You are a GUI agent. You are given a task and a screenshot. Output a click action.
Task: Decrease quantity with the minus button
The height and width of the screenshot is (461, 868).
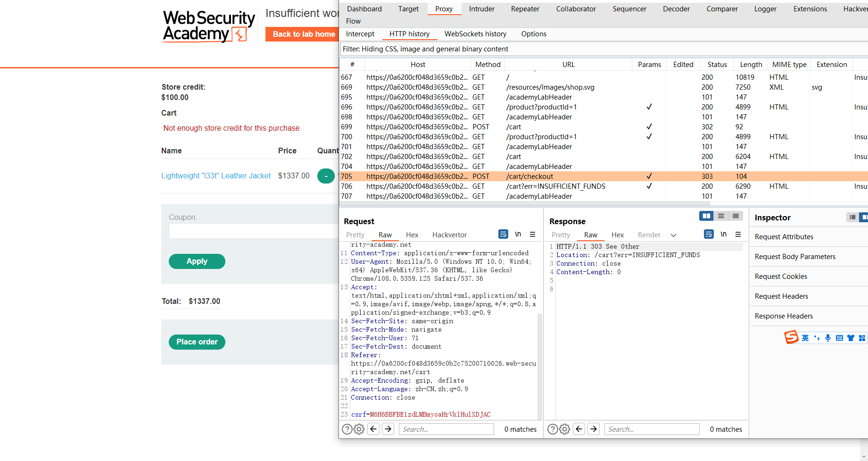326,176
